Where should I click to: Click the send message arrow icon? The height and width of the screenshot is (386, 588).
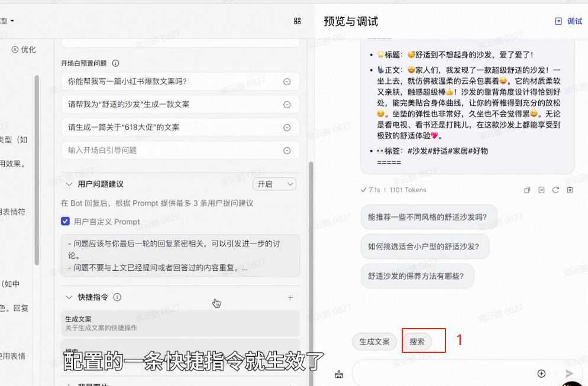pyautogui.click(x=569, y=374)
